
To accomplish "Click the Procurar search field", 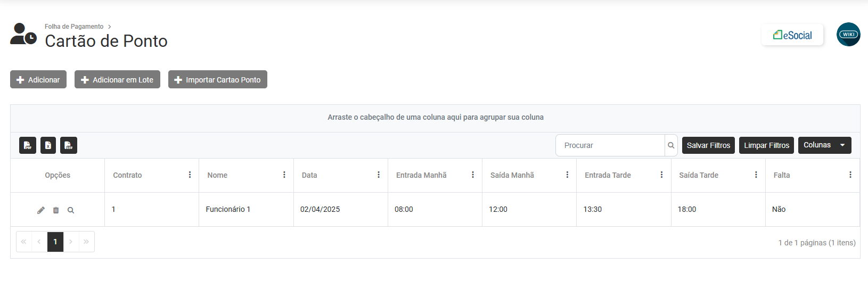I will pos(610,145).
